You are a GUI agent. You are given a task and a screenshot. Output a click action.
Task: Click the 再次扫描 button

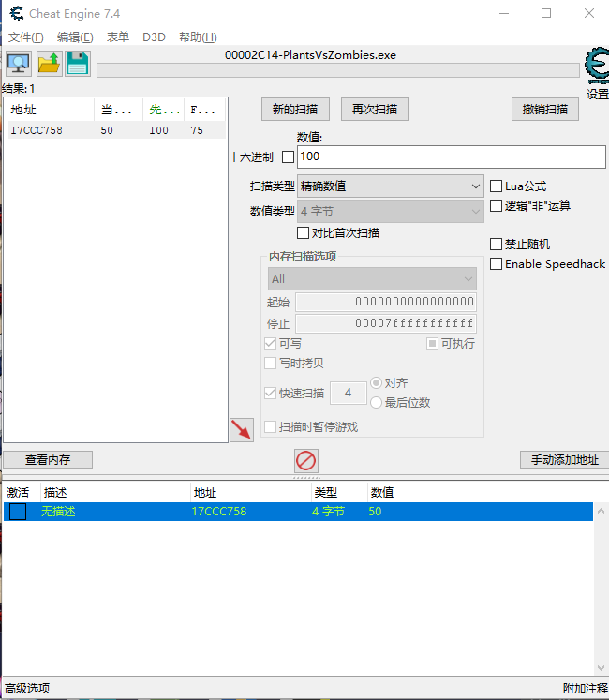click(375, 110)
